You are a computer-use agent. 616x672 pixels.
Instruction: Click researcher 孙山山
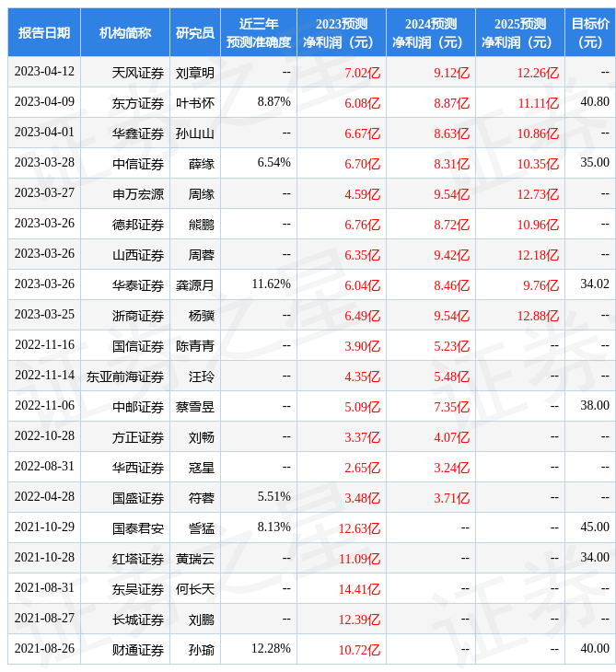click(195, 133)
